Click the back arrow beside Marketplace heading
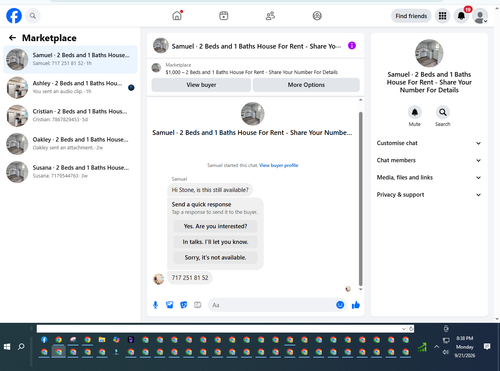Screen dimensions: 500x371 (12, 38)
